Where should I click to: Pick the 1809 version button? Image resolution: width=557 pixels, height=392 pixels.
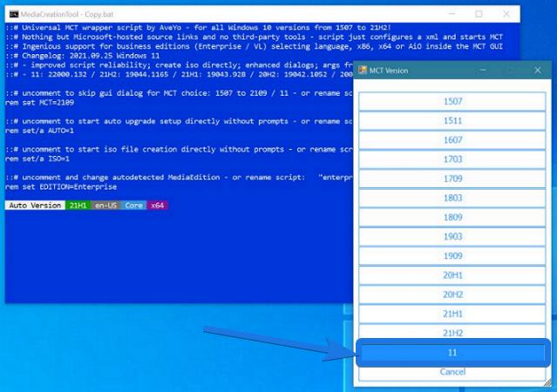pos(452,217)
